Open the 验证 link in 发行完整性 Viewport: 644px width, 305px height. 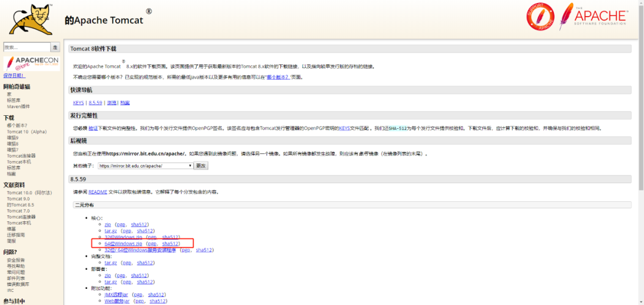[93, 128]
